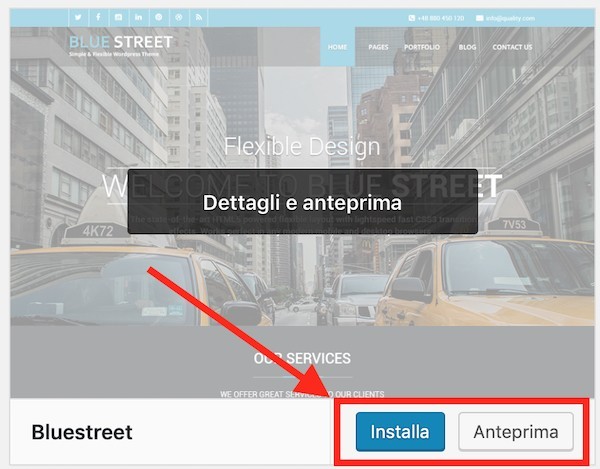Click the envelope email icon
Viewport: 600px width, 469px height.
[x=479, y=18]
